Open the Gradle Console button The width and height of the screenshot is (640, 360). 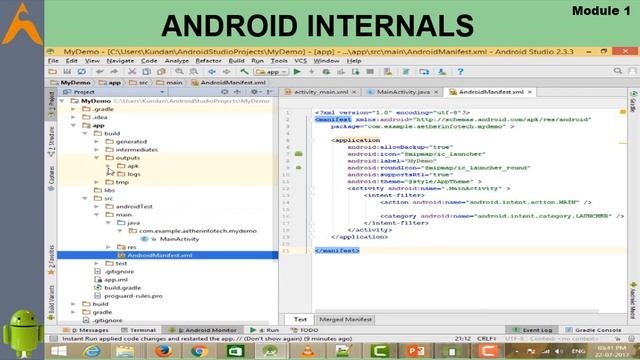593,330
